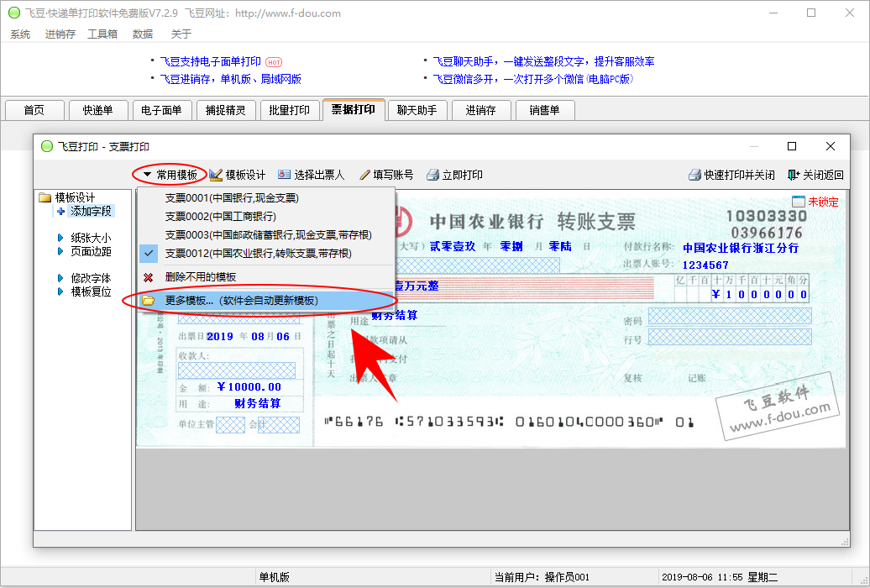Click the 单位主管 hatched box on stub
The image size is (870, 588).
[230, 425]
